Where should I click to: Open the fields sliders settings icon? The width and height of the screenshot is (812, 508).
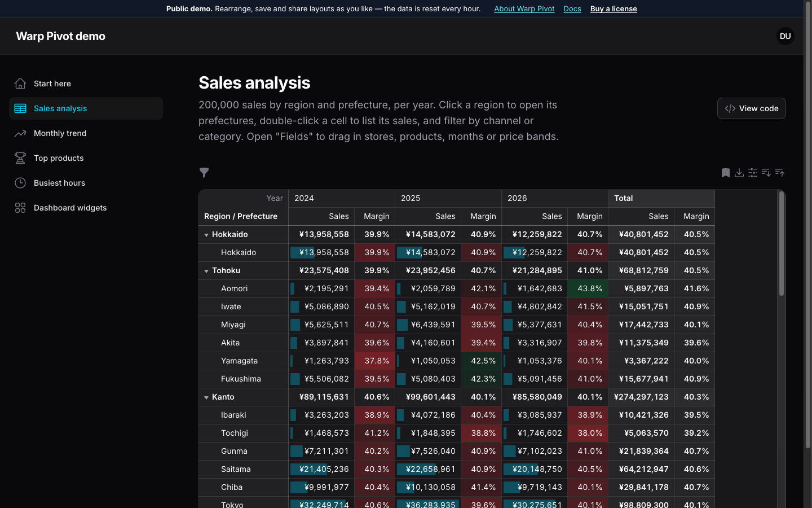(x=753, y=173)
